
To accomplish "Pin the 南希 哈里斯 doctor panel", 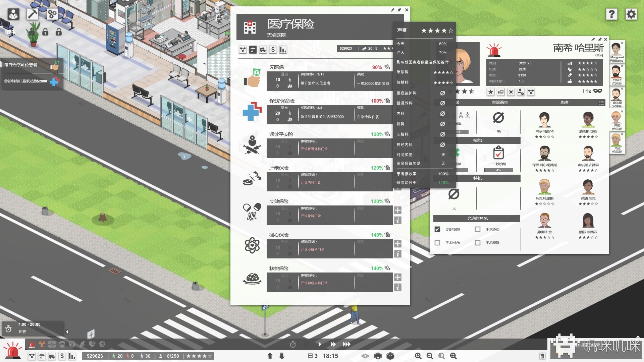I will coord(600,39).
